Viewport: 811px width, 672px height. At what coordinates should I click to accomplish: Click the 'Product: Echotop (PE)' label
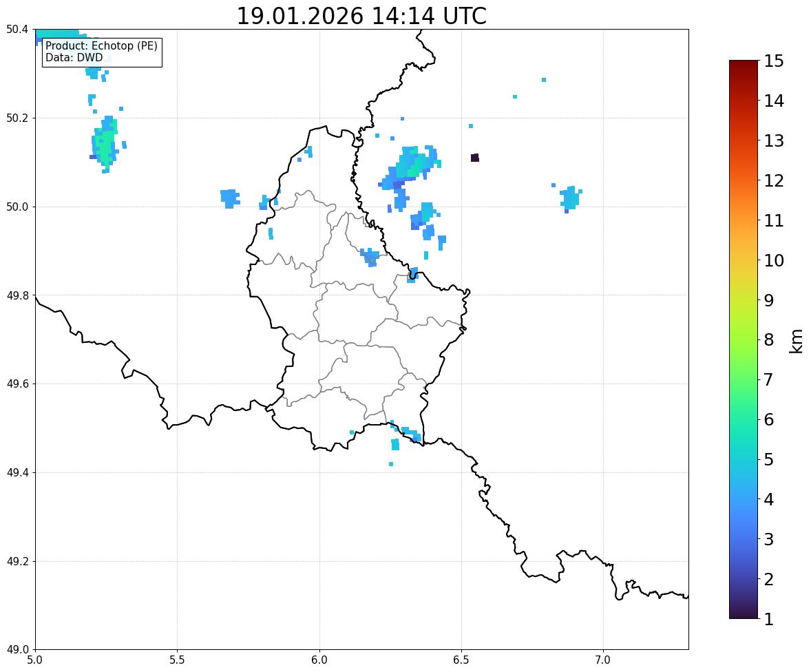click(101, 46)
